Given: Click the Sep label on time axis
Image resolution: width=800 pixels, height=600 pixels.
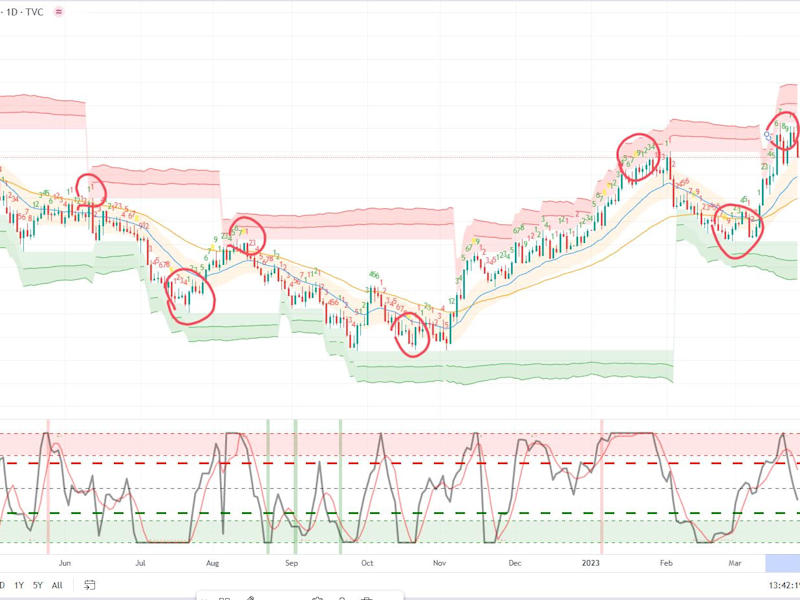Looking at the screenshot, I should pyautogui.click(x=291, y=563).
